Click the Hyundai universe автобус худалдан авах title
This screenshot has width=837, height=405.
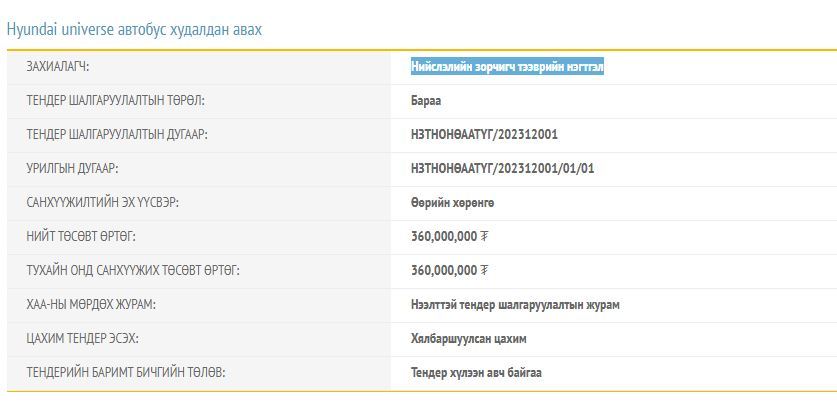point(134,29)
